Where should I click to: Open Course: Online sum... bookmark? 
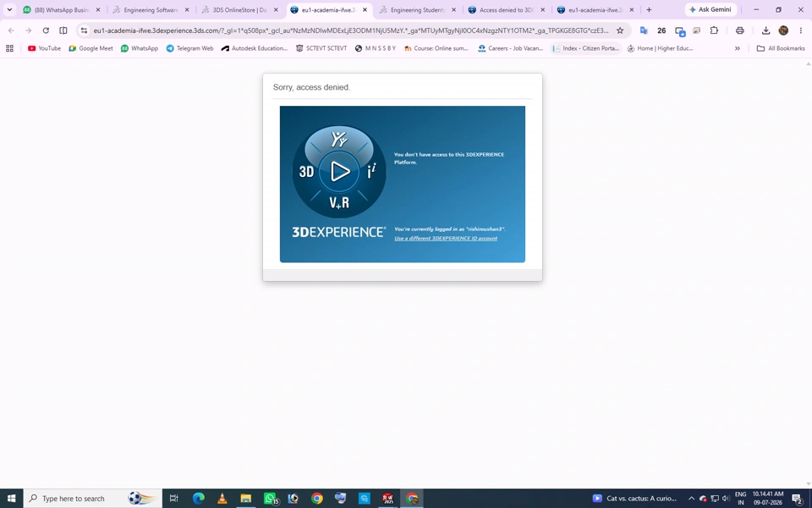coord(436,48)
